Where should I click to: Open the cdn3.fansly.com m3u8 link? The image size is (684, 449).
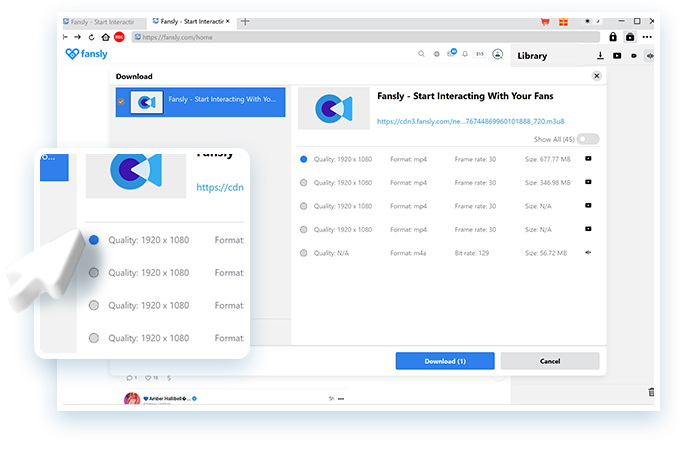(x=470, y=121)
